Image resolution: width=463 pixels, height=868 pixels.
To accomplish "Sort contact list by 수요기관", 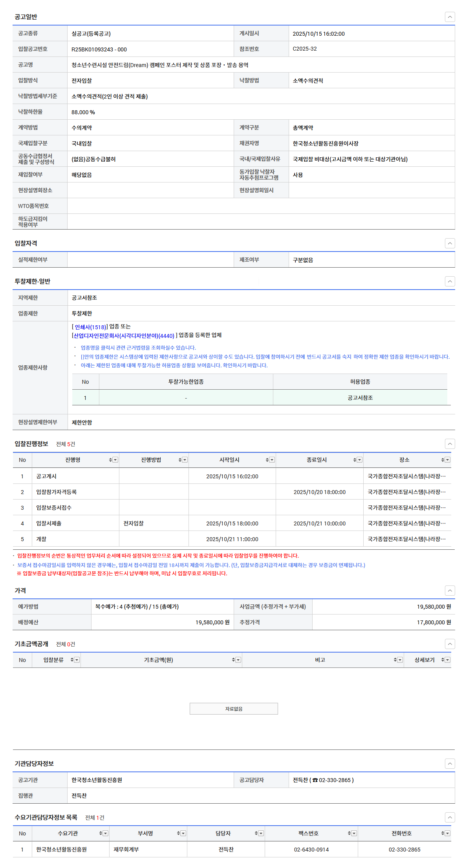I will [101, 833].
